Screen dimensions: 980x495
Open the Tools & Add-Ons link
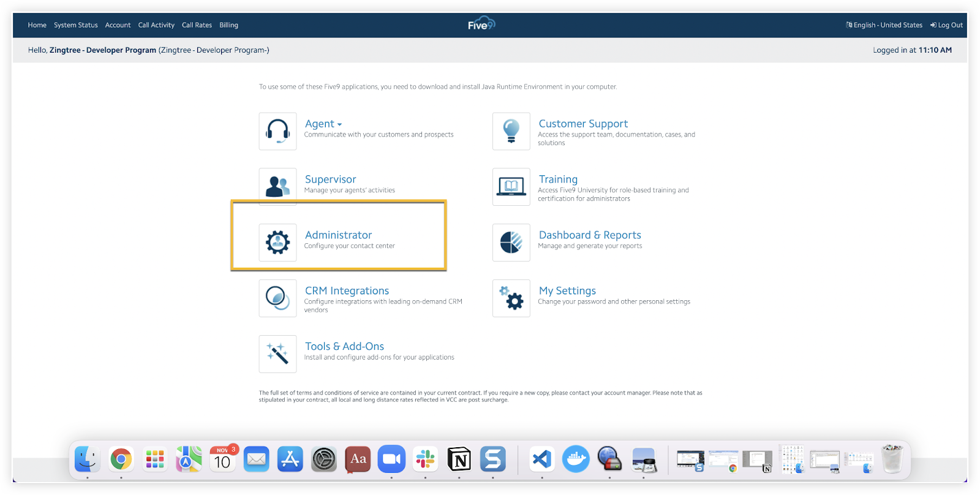point(344,347)
